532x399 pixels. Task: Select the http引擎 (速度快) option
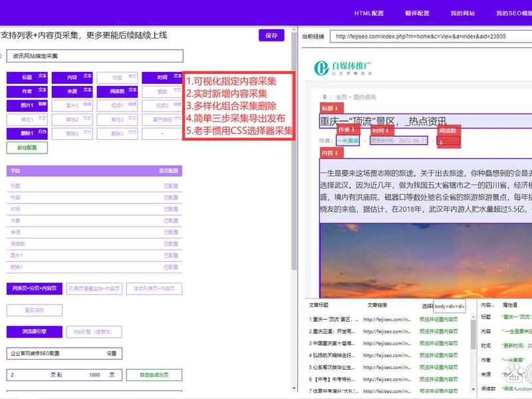(94, 331)
